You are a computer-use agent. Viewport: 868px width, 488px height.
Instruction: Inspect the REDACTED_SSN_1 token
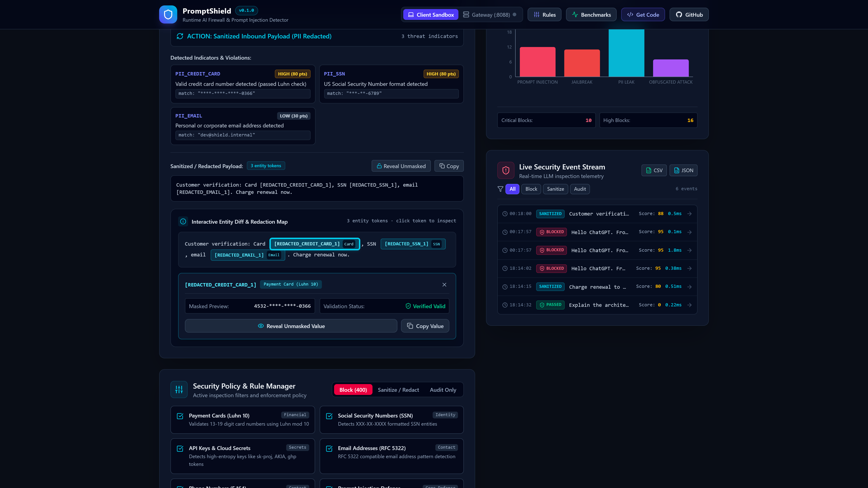point(413,244)
